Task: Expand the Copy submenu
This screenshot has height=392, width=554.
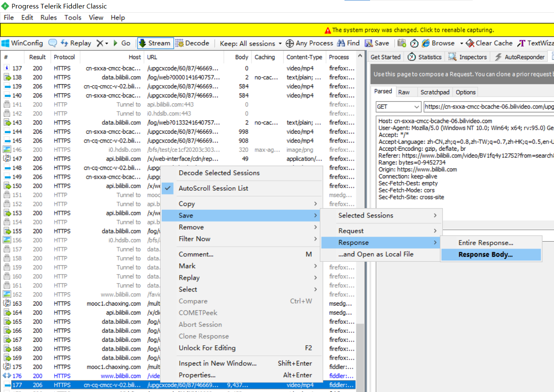Action: tap(241, 204)
